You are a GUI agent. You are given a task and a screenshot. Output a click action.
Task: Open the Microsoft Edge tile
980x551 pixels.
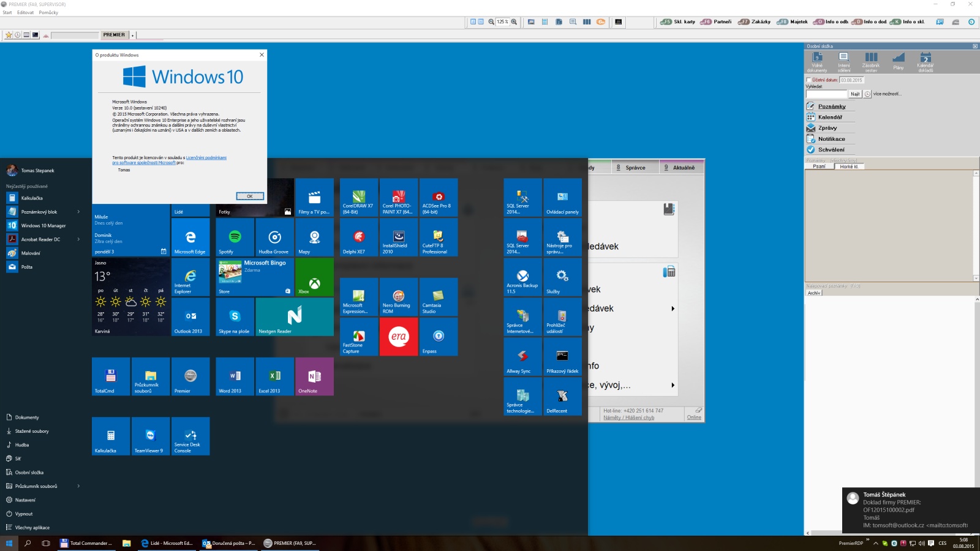(x=190, y=237)
